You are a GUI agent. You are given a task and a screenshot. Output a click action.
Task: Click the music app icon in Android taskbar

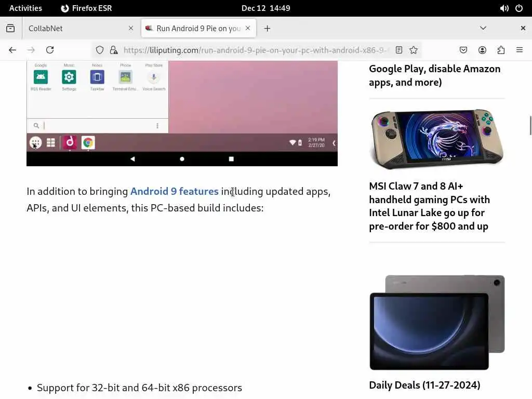[70, 142]
